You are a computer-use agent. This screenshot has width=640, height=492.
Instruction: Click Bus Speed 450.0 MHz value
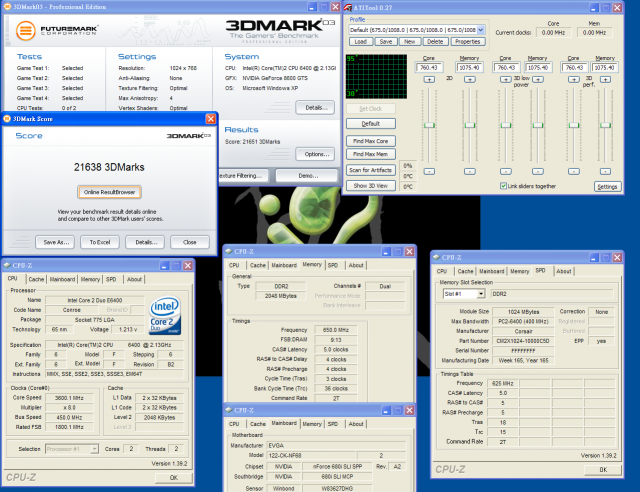(69, 418)
